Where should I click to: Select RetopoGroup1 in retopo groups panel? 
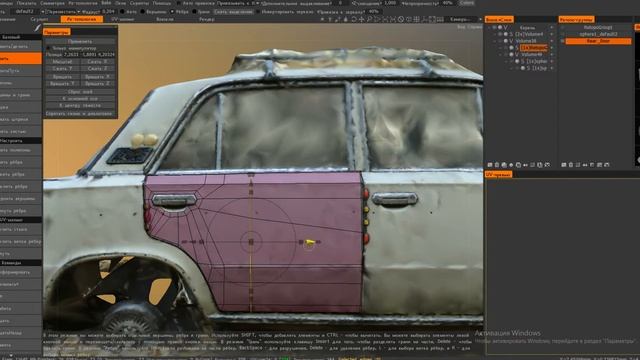[x=598, y=27]
